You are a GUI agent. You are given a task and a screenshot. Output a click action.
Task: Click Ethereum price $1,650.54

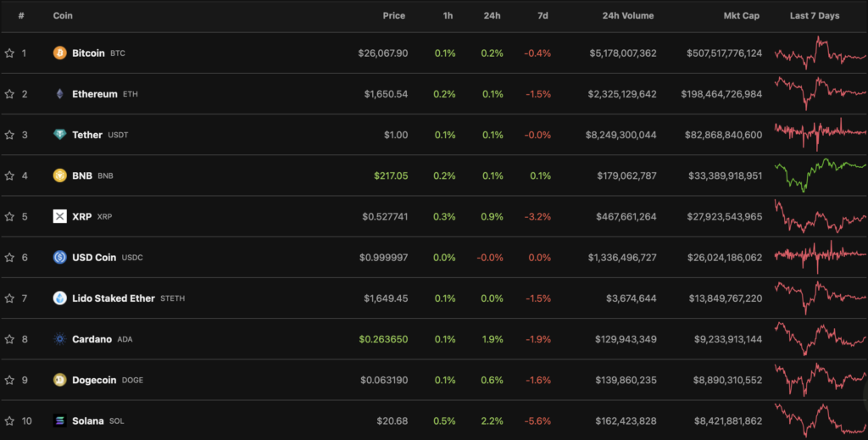(x=386, y=94)
